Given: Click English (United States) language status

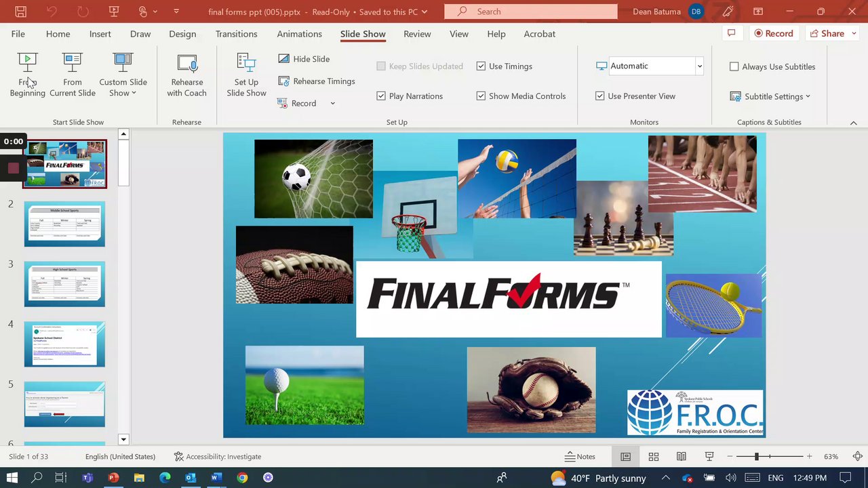Looking at the screenshot, I should coord(120,457).
